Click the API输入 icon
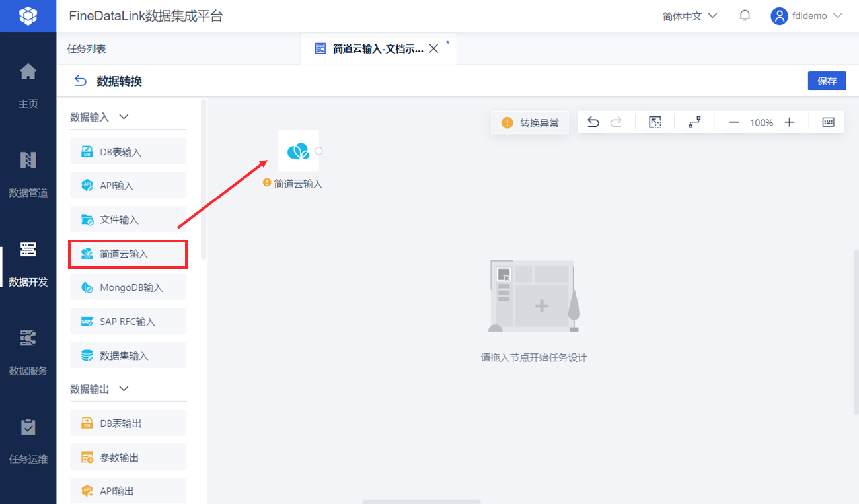Screen dimensions: 859x504 pyautogui.click(x=87, y=186)
